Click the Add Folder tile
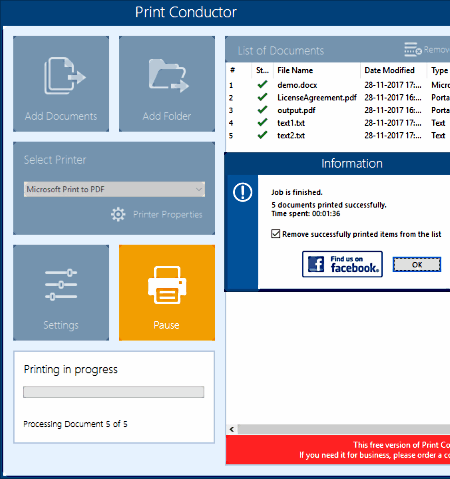 (167, 84)
